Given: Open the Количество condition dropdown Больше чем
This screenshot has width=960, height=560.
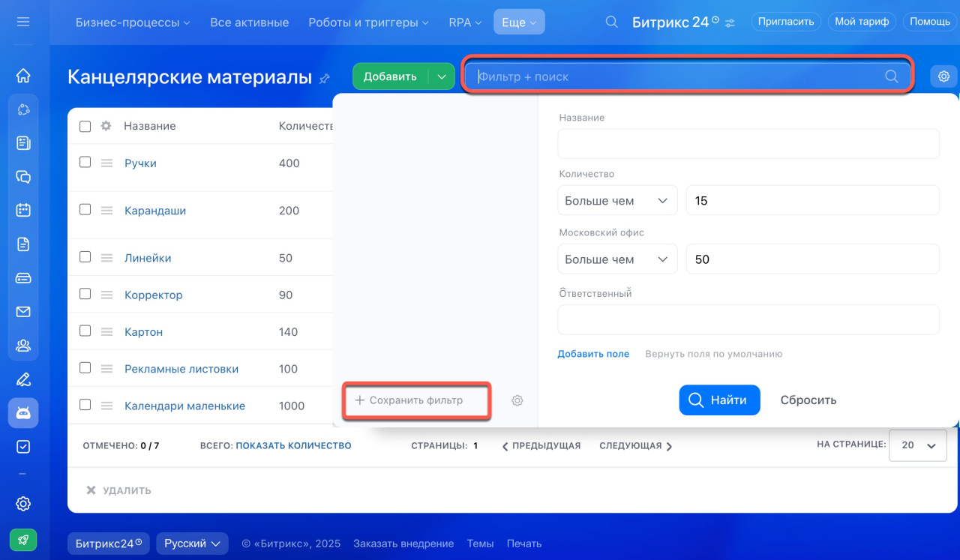Looking at the screenshot, I should (617, 201).
